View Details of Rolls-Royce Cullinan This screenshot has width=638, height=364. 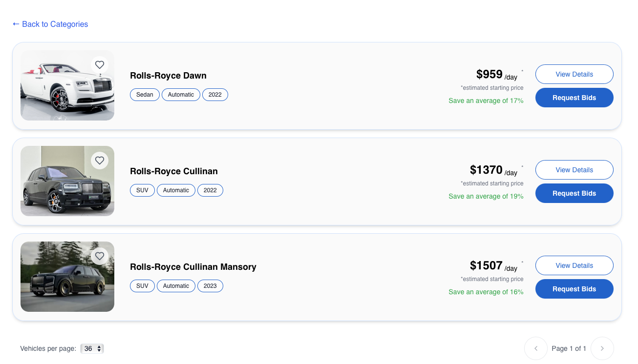point(574,170)
